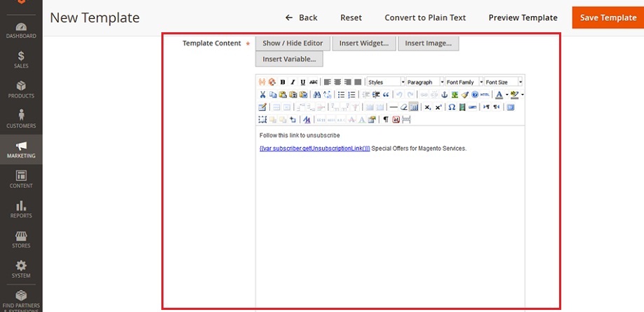644x312 pixels.
Task: Open Dashboard in the sidebar
Action: point(21,31)
